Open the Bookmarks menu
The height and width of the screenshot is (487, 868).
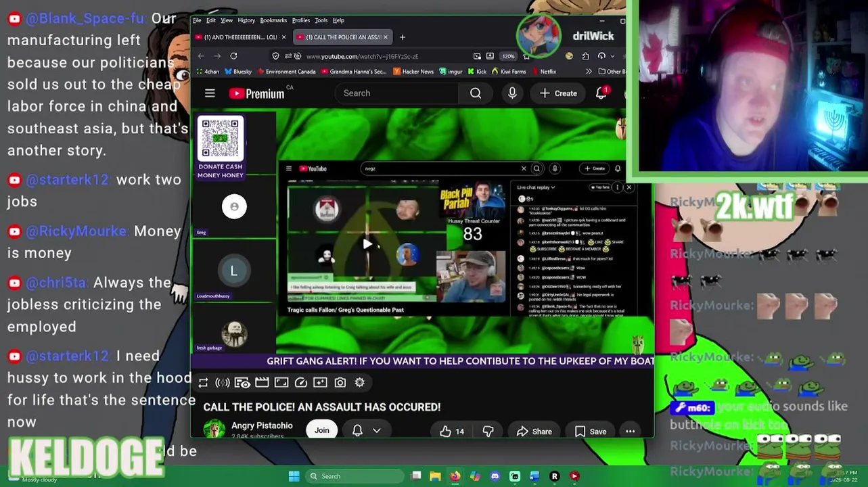tap(273, 20)
